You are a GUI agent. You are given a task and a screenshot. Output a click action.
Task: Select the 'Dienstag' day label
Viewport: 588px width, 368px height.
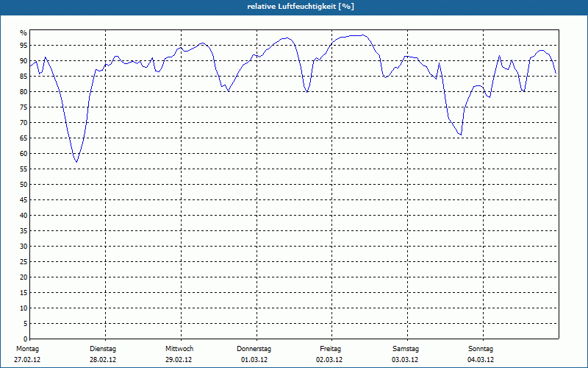(103, 349)
